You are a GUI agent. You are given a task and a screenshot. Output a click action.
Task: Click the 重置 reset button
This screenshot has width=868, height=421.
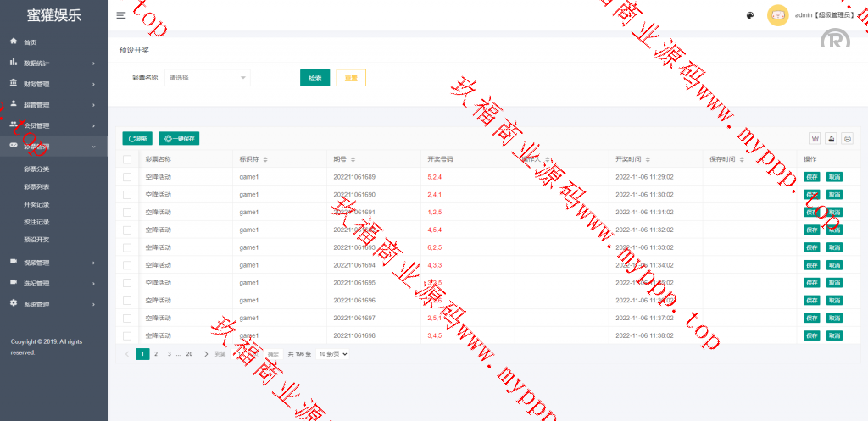[351, 78]
